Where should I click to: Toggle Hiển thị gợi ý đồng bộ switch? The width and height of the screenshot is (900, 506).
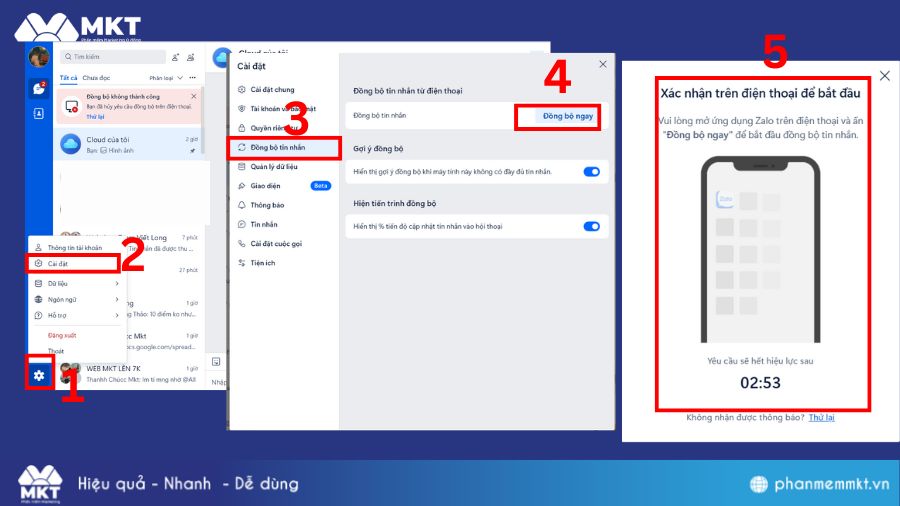592,172
